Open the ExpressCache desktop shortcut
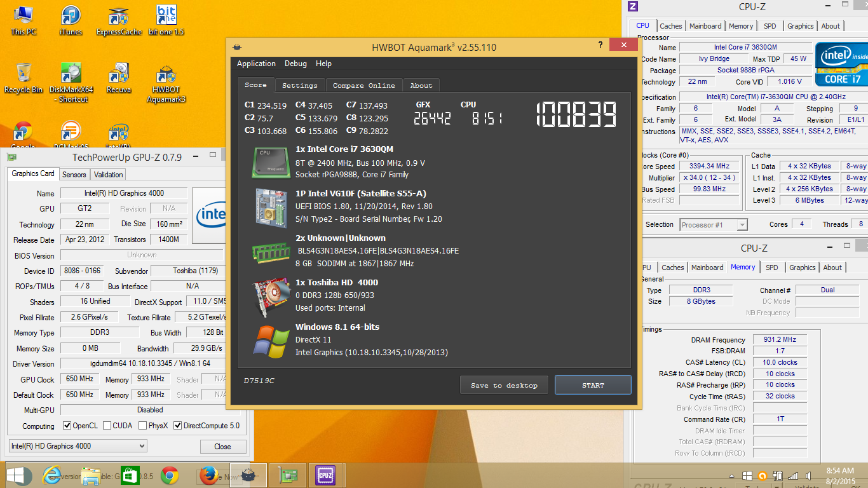Image resolution: width=868 pixels, height=488 pixels. tap(119, 20)
